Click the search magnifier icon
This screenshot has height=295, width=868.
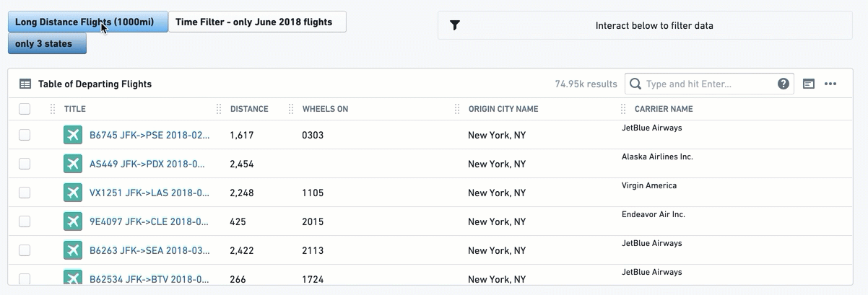point(635,84)
